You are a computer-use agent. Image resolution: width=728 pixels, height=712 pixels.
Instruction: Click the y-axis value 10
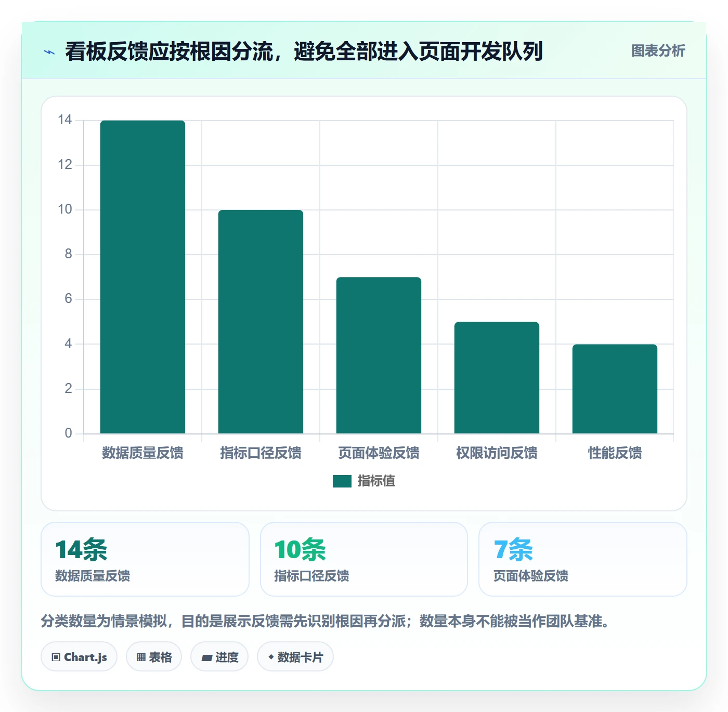click(x=65, y=209)
